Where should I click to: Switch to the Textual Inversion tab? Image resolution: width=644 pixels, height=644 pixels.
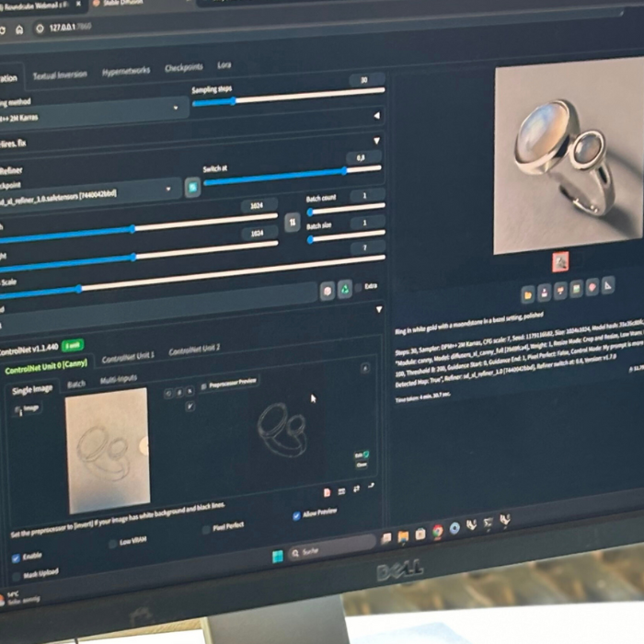(60, 75)
